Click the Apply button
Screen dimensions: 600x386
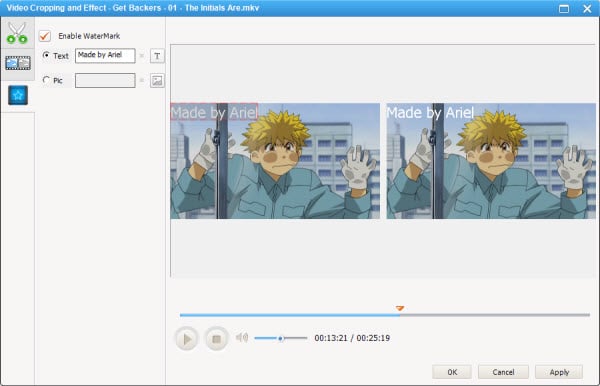(x=559, y=372)
